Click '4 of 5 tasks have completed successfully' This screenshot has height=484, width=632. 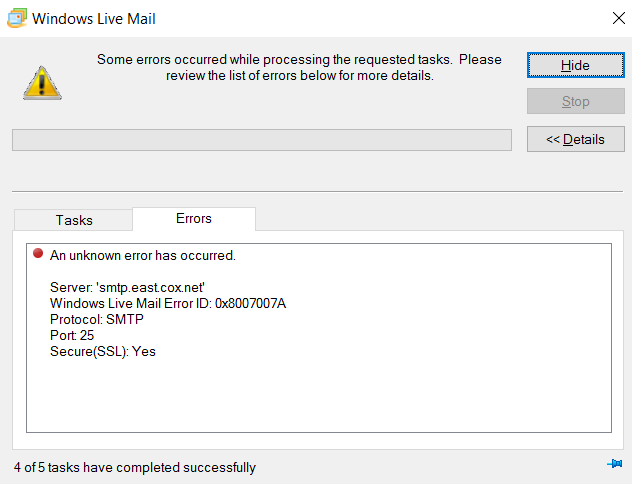[135, 467]
